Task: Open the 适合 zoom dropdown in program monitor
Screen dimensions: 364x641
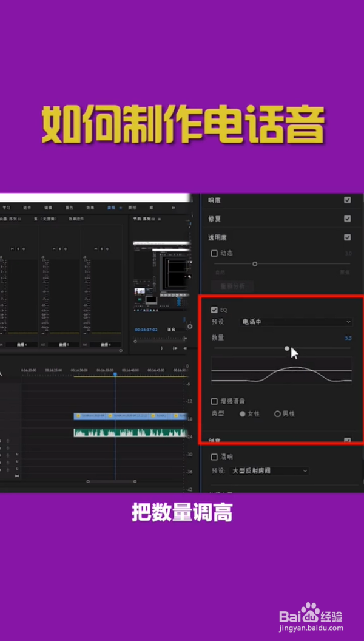Action: [x=175, y=330]
